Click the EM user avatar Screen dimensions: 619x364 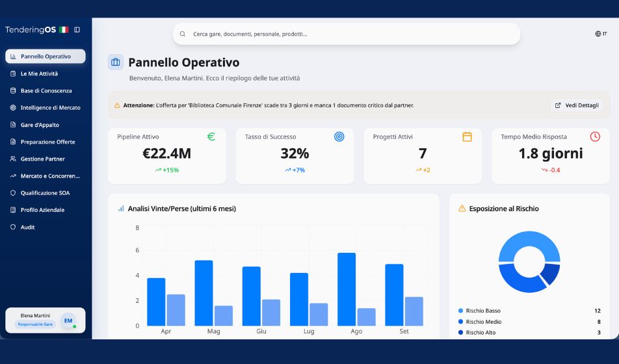pyautogui.click(x=68, y=320)
